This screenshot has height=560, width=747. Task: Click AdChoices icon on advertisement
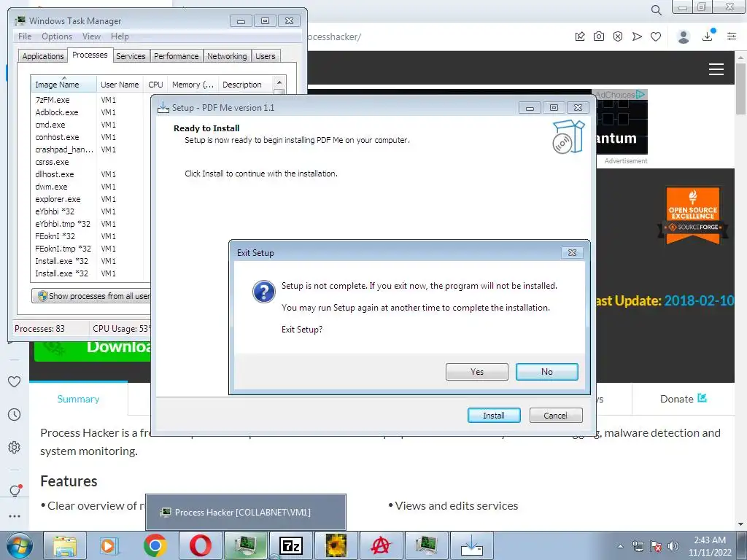tap(640, 94)
